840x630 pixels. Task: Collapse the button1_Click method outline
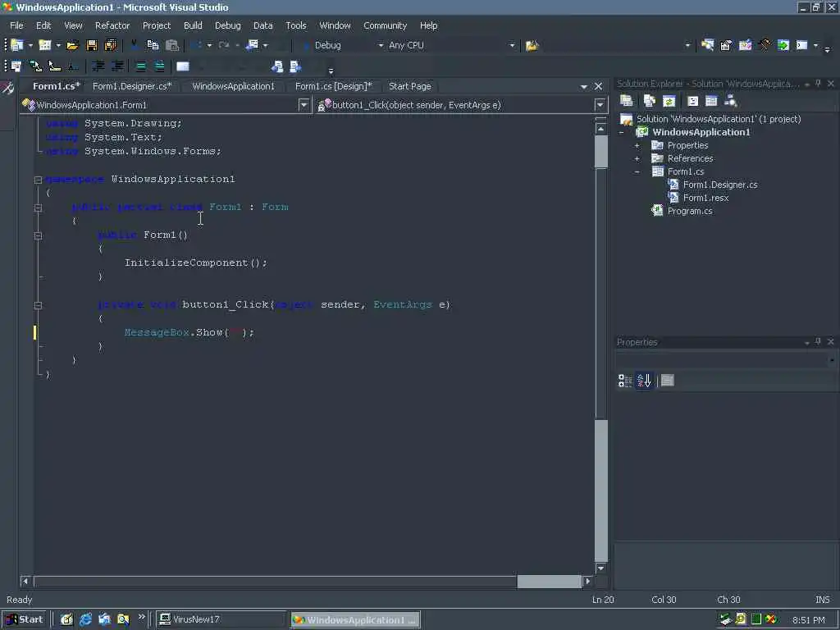38,305
